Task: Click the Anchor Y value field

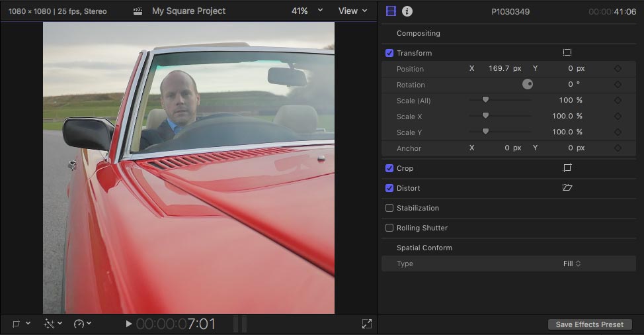Action: pyautogui.click(x=576, y=148)
